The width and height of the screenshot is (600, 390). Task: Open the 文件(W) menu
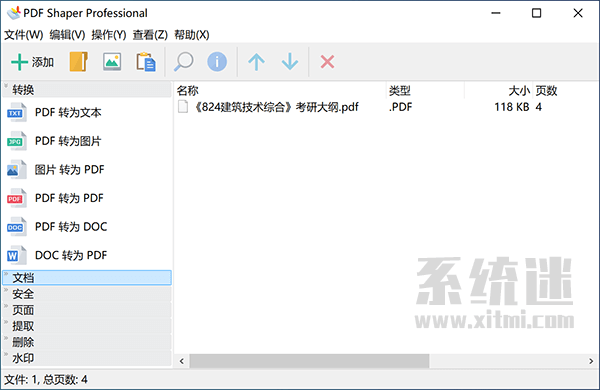[23, 35]
